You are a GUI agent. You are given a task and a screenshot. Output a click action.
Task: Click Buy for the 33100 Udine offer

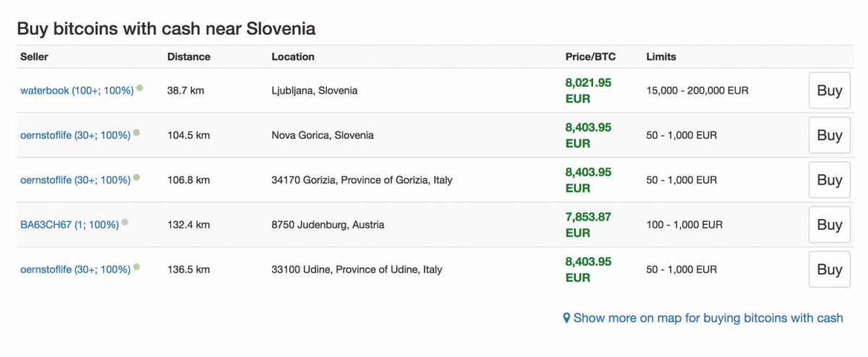click(829, 270)
